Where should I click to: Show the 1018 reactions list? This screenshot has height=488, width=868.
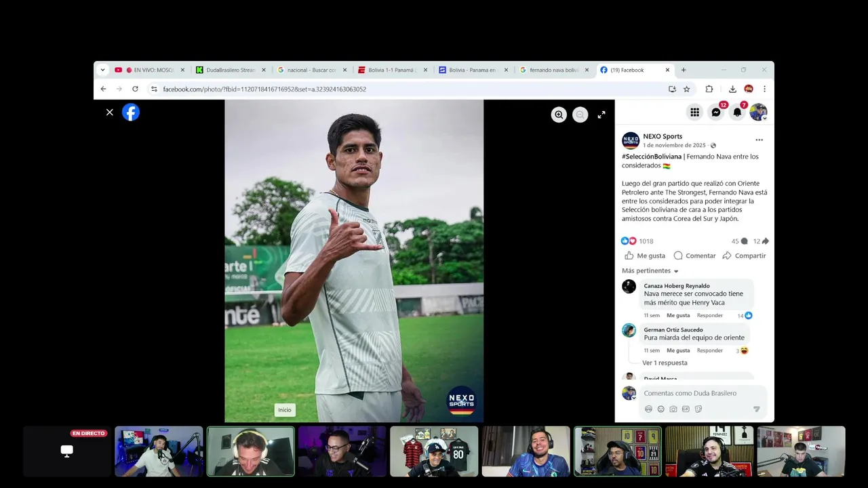tap(637, 241)
